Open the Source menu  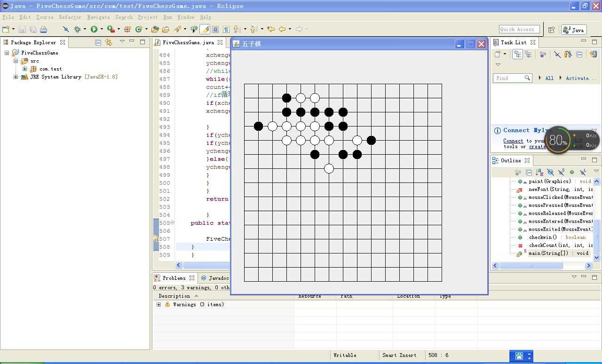pyautogui.click(x=45, y=17)
